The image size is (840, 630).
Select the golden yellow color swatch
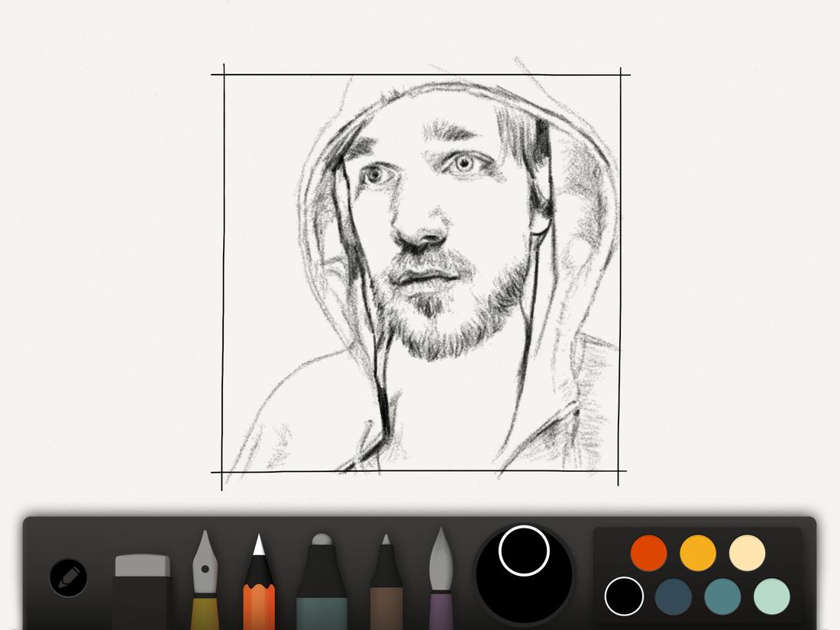coord(697,551)
